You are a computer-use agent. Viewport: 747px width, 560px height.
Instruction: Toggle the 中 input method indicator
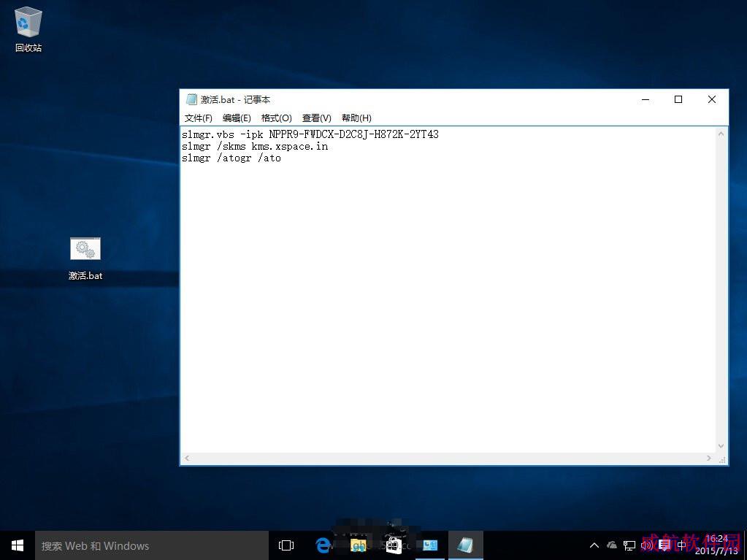pos(682,545)
